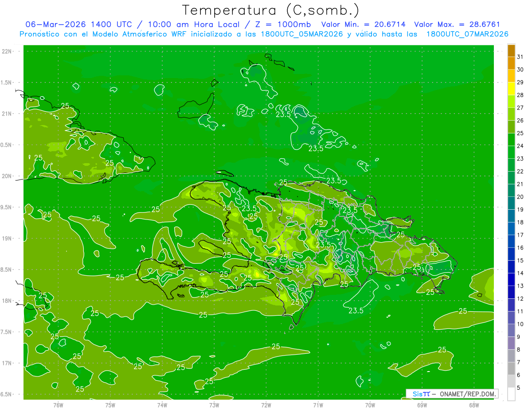Click the "71W" longitude label
Screen dimensions: 532x411
[x=318, y=405]
